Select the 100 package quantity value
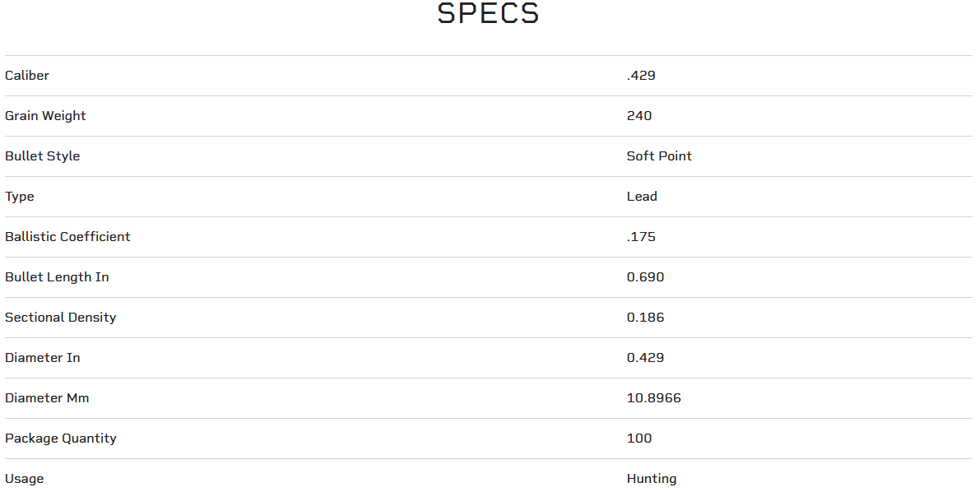 pyautogui.click(x=639, y=439)
